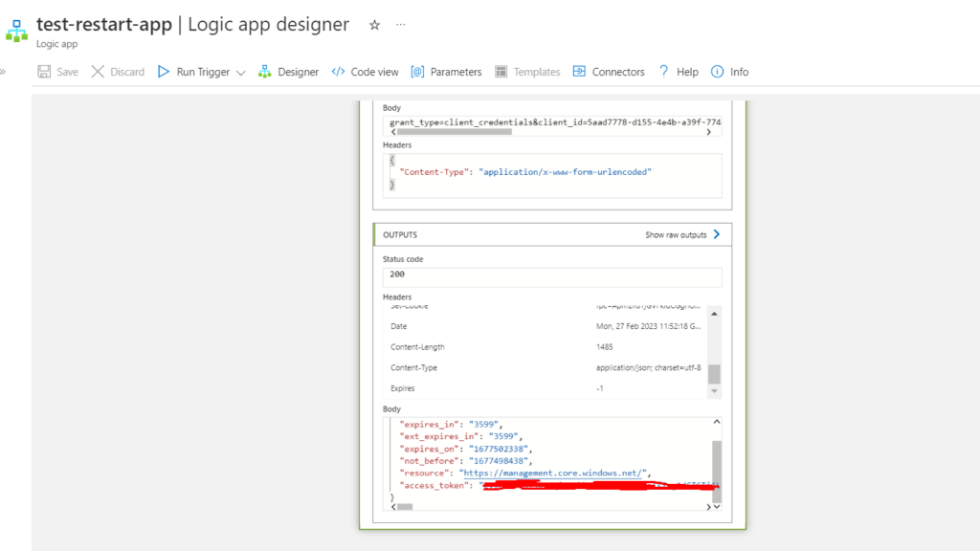Switch to Code view
This screenshot has width=980, height=551.
point(365,72)
